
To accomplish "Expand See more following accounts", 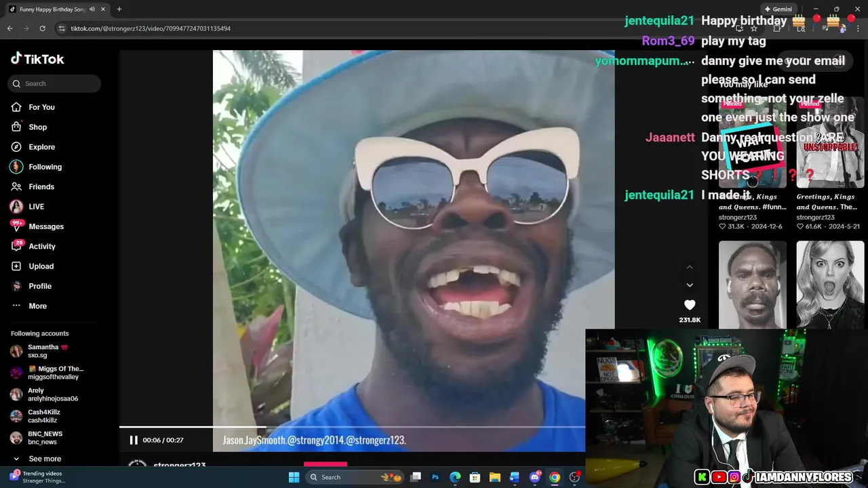I will click(x=45, y=459).
